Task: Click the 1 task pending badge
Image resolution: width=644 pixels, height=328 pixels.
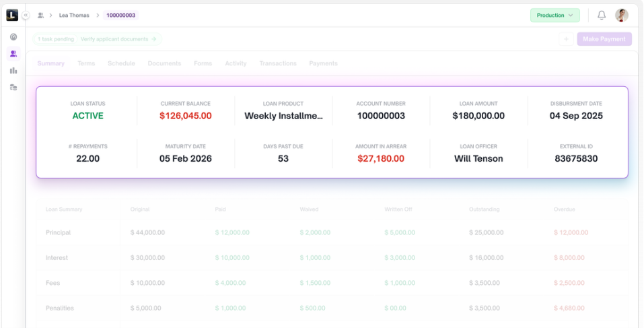Action: [56, 39]
